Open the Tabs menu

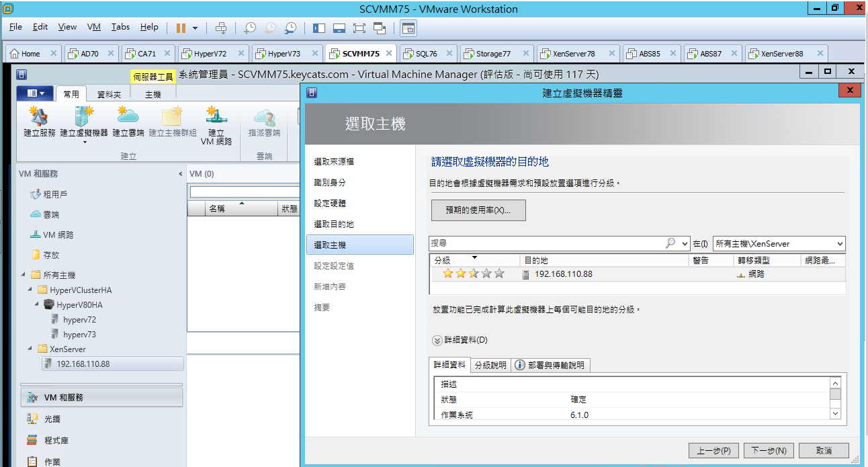[x=120, y=27]
